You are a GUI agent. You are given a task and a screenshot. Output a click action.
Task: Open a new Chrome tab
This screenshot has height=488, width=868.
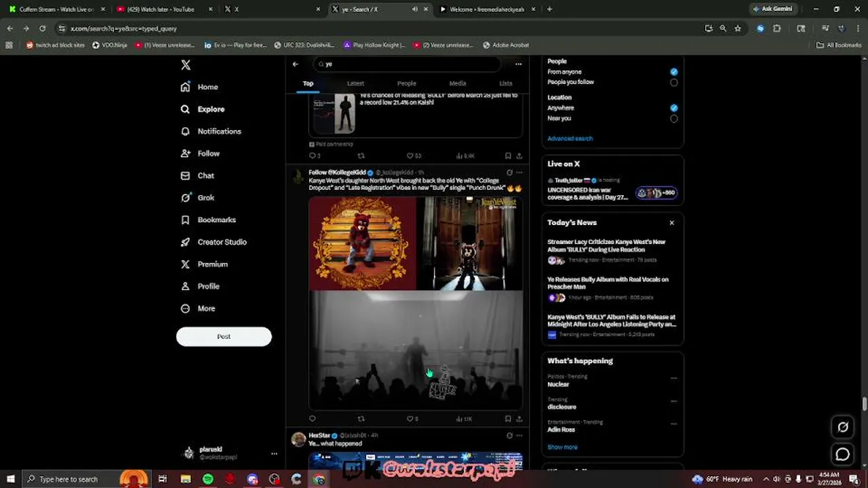tap(549, 9)
